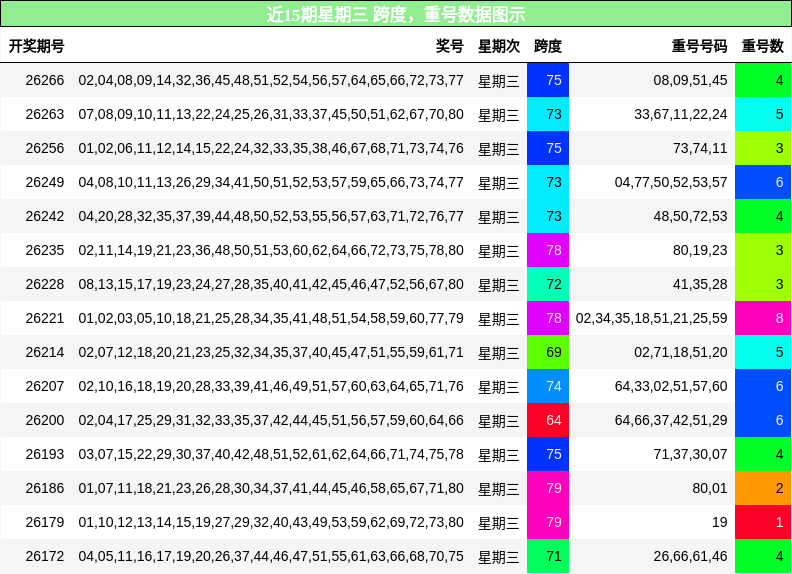792x574 pixels.
Task: Click the 开奖期号 column header
Action: (36, 46)
